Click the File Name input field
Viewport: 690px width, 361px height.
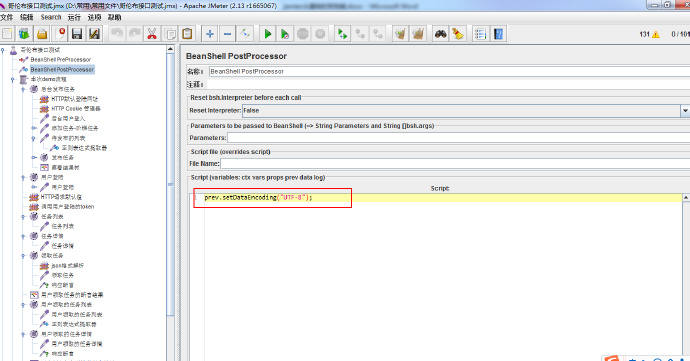point(455,164)
